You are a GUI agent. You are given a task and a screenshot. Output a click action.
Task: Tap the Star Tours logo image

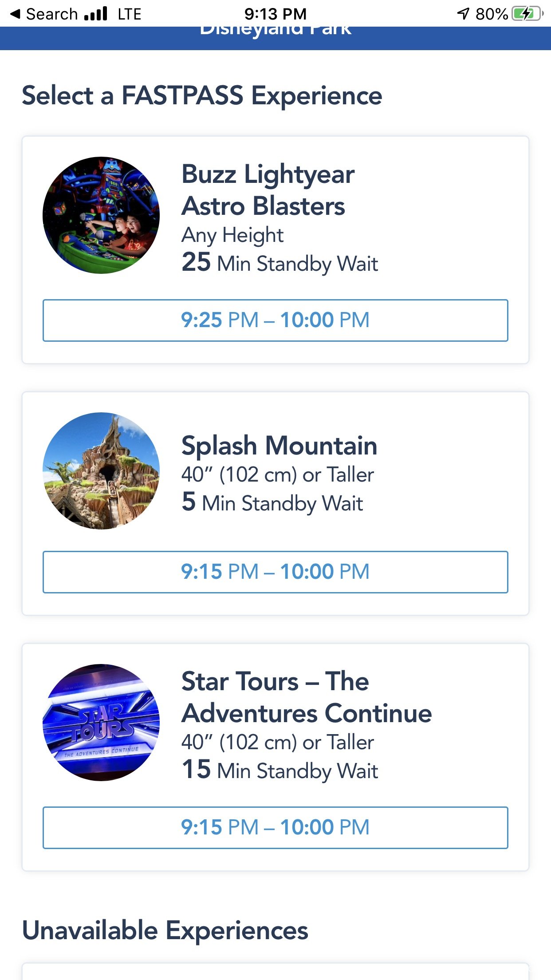101,723
